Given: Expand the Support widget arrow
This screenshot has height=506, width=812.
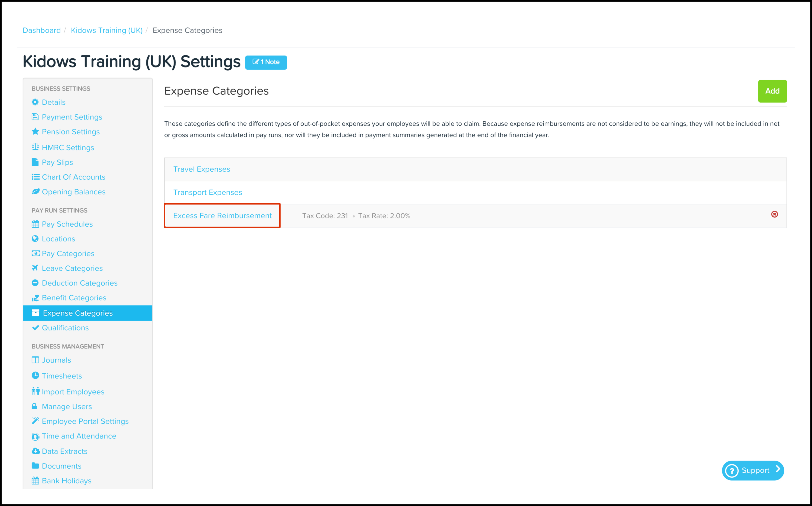Looking at the screenshot, I should tap(778, 469).
